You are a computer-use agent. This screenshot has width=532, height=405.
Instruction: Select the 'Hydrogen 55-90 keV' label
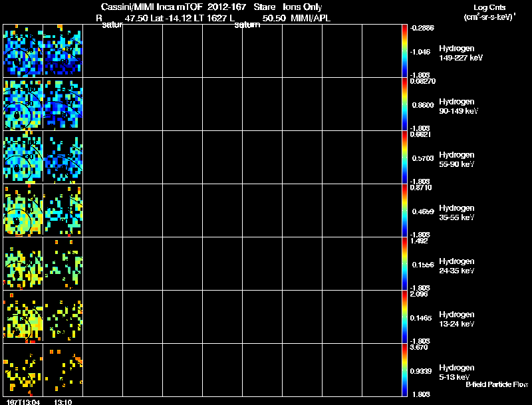click(x=457, y=160)
